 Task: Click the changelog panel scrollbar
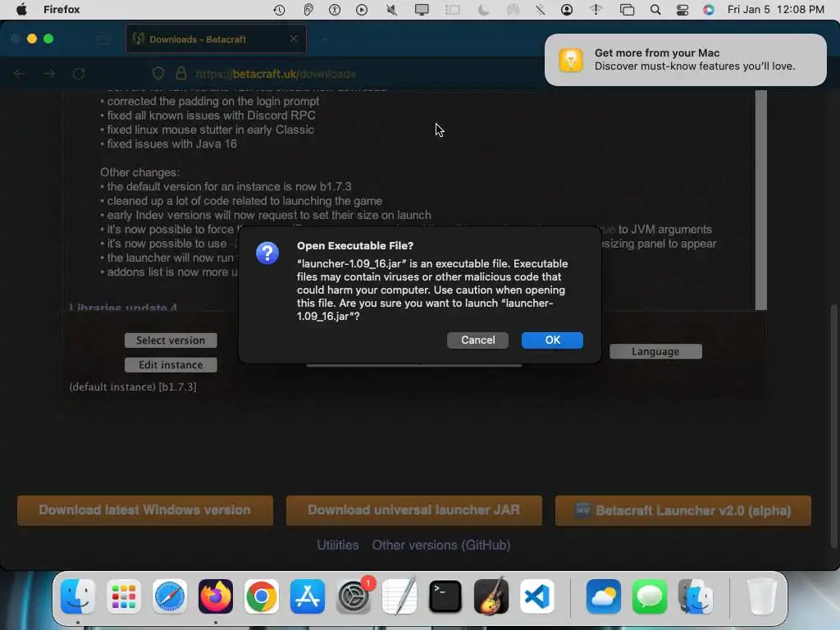[760, 200]
